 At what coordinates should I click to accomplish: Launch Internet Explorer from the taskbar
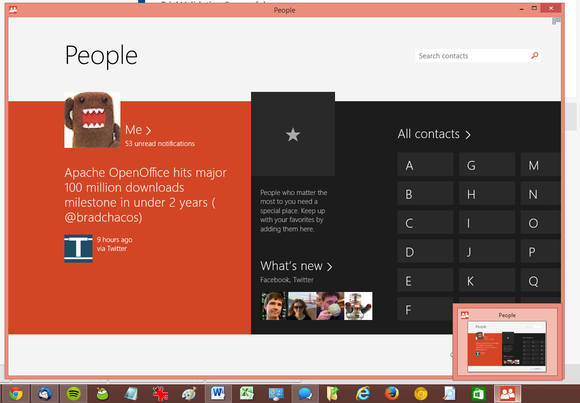point(362,394)
